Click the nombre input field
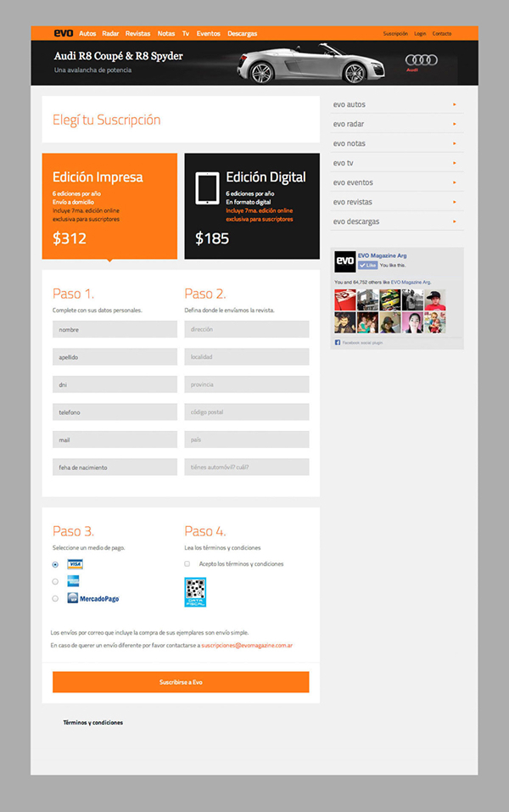This screenshot has width=509, height=812. (115, 329)
